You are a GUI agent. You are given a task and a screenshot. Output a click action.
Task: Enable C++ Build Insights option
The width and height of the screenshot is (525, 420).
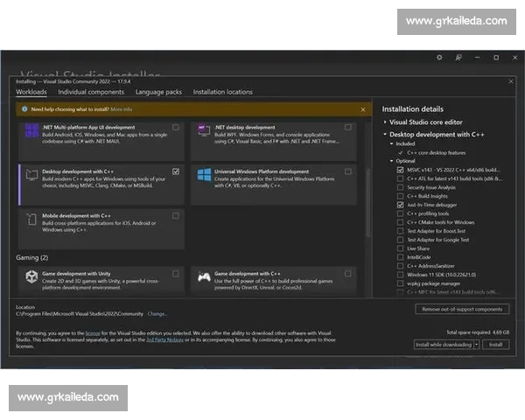(400, 196)
